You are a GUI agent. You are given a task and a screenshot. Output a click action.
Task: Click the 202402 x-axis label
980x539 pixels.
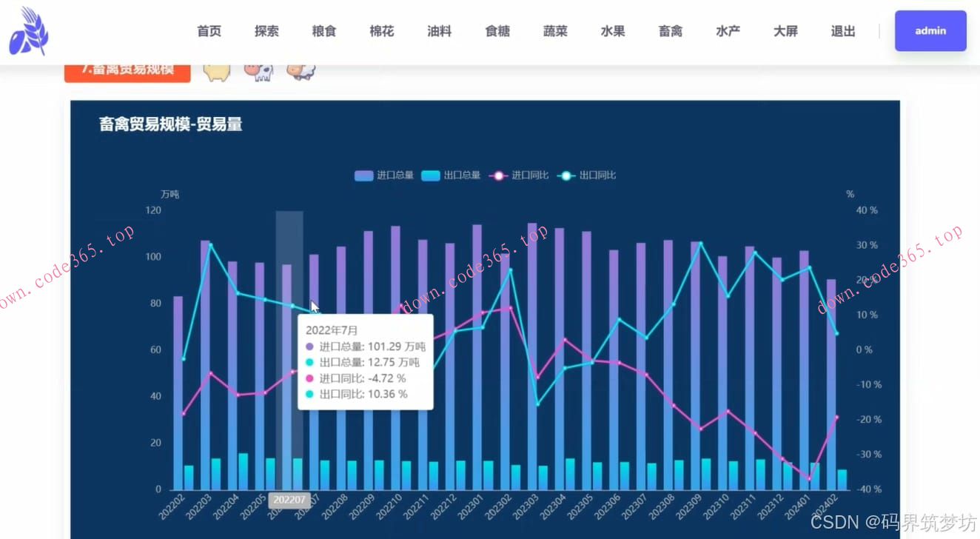[827, 506]
